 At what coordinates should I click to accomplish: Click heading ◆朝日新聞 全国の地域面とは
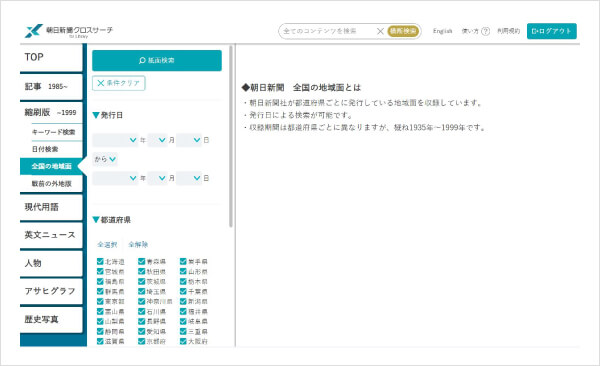[x=301, y=88]
